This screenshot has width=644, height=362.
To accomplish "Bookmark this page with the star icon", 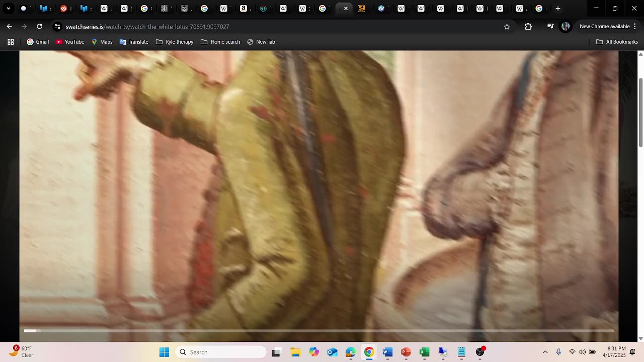I will click(507, 27).
